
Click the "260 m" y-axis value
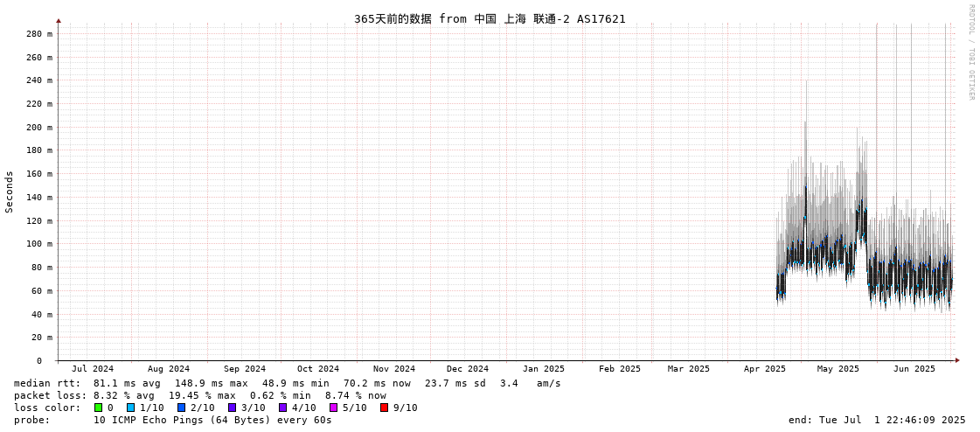click(x=39, y=58)
